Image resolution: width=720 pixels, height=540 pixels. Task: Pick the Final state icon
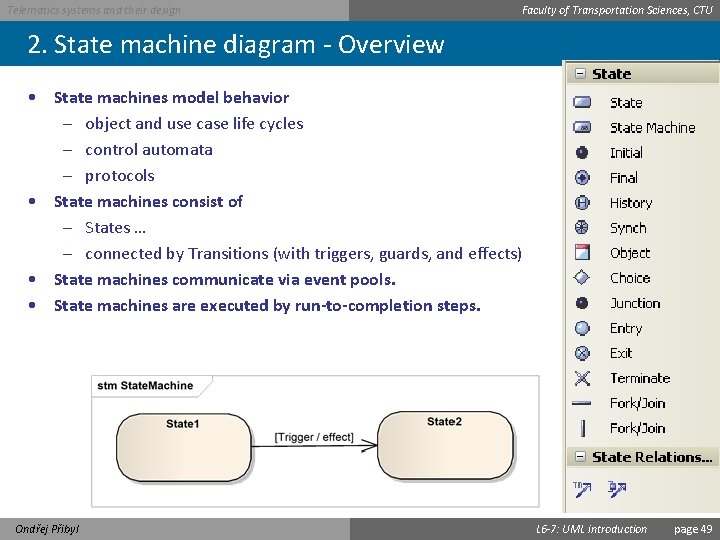(582, 177)
